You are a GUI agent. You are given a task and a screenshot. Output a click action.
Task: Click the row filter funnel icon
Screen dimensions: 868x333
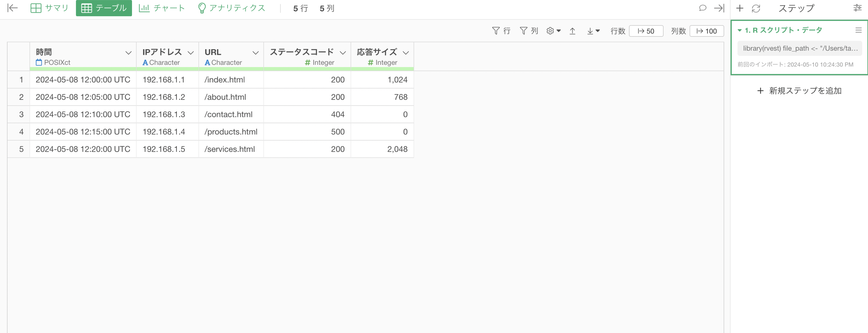[496, 31]
